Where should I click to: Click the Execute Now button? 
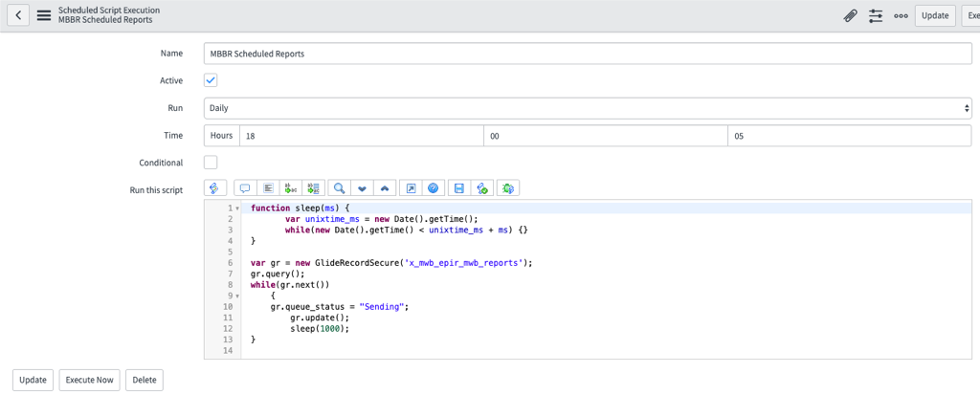click(89, 380)
